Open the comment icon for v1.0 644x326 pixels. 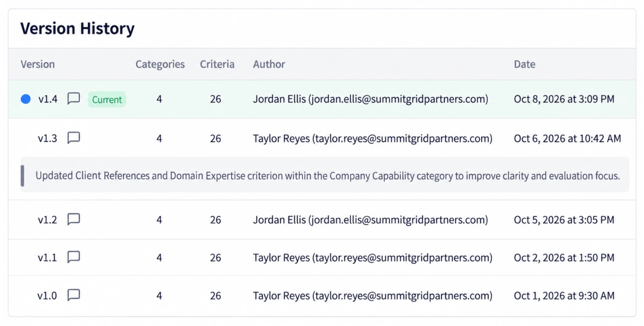74,295
